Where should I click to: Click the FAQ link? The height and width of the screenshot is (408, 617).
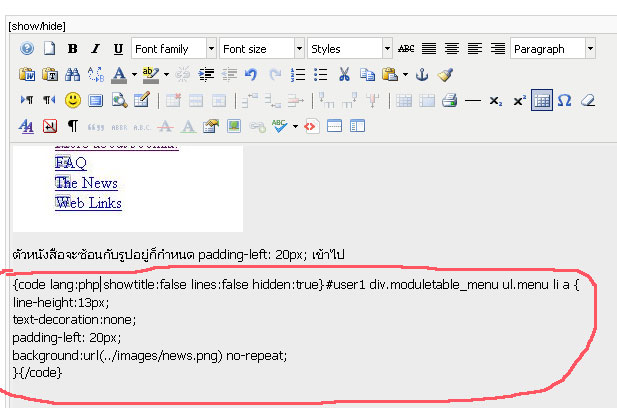click(x=71, y=162)
